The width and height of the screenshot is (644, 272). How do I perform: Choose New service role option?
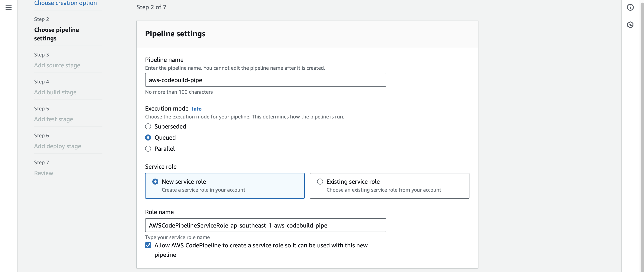pos(155,182)
